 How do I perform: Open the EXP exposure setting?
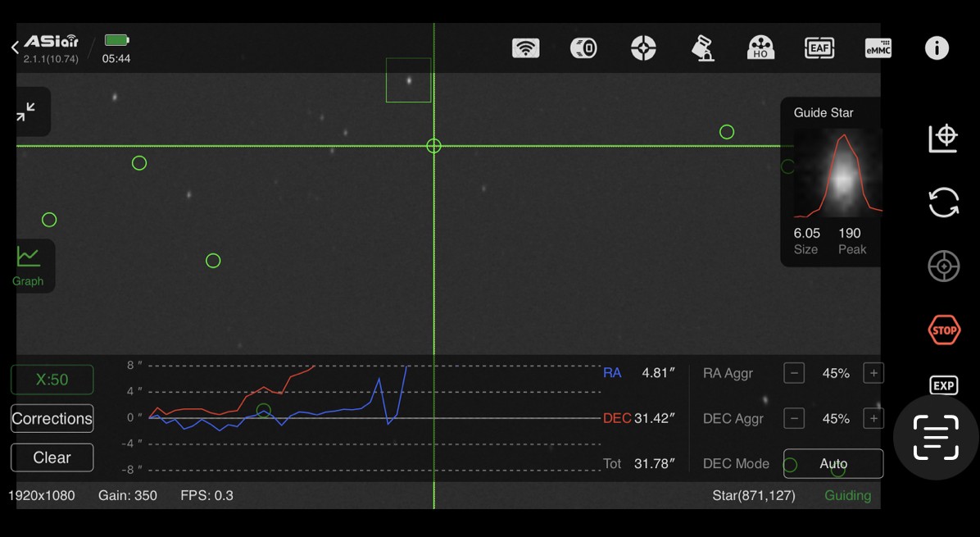(x=944, y=385)
